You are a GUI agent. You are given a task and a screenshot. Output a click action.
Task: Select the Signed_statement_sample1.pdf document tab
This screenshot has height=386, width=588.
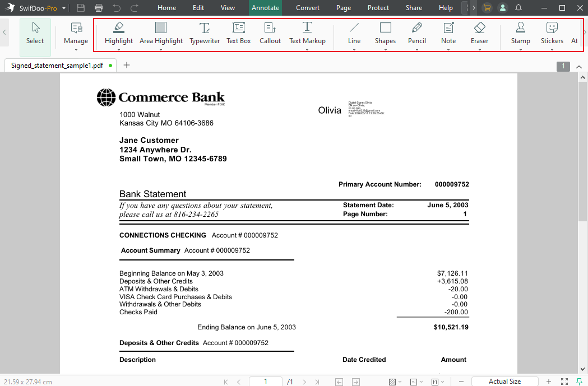tap(57, 65)
